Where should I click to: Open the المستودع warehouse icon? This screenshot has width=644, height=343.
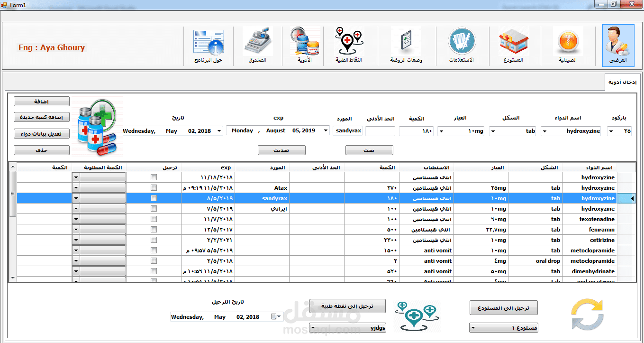point(514,45)
